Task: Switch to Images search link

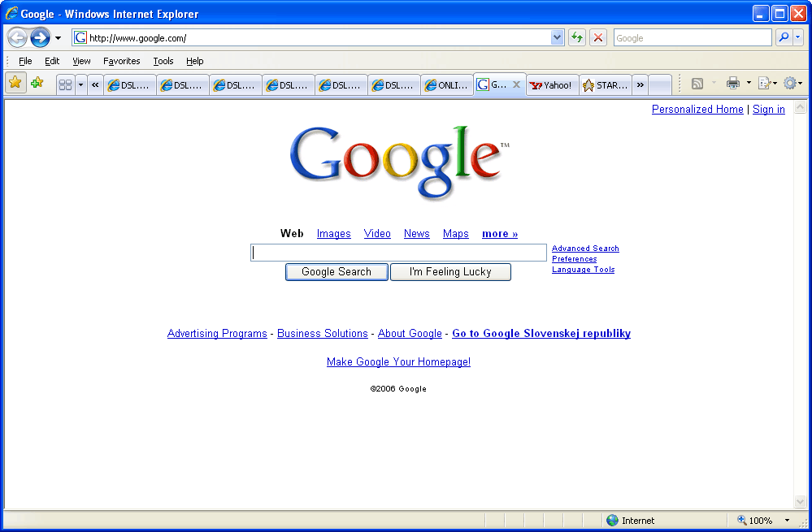Action: click(333, 233)
